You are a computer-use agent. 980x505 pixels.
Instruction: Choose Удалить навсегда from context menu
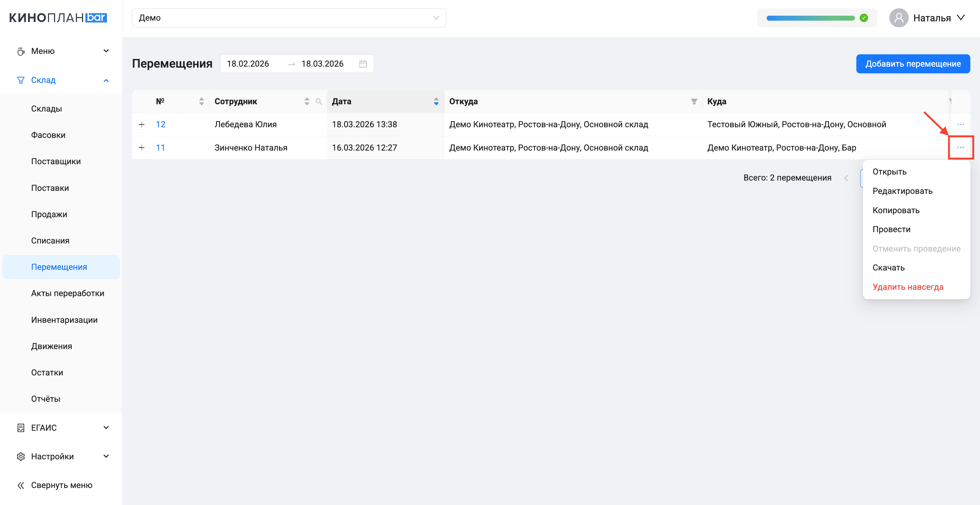point(908,287)
